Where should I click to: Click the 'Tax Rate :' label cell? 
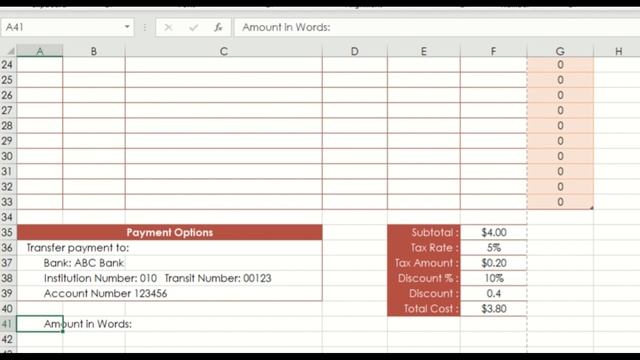point(424,248)
